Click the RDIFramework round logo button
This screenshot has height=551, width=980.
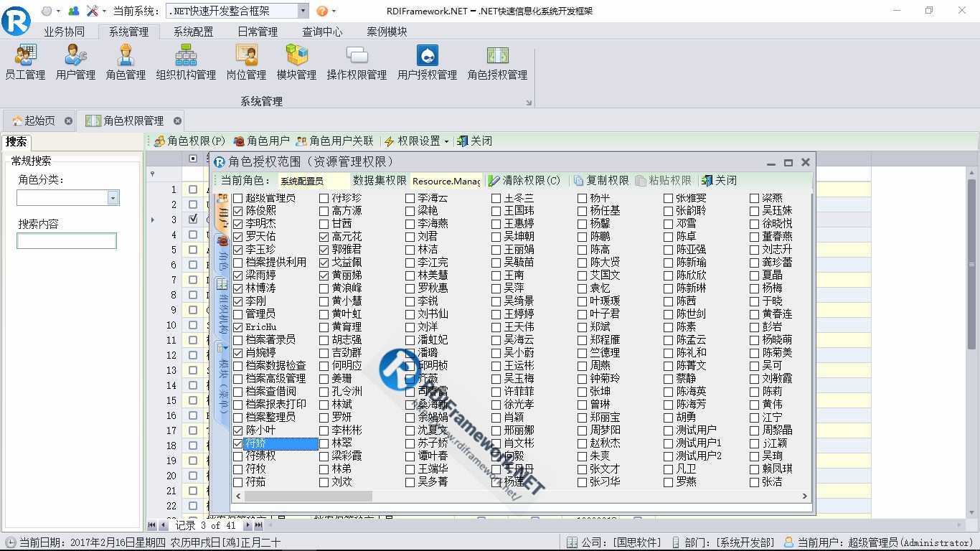(16, 20)
